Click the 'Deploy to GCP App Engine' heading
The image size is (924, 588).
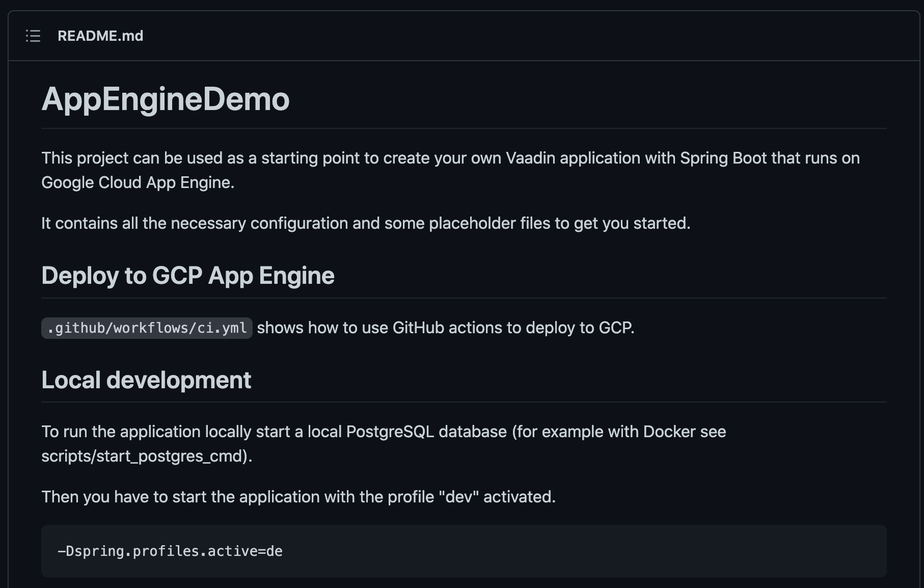[188, 276]
